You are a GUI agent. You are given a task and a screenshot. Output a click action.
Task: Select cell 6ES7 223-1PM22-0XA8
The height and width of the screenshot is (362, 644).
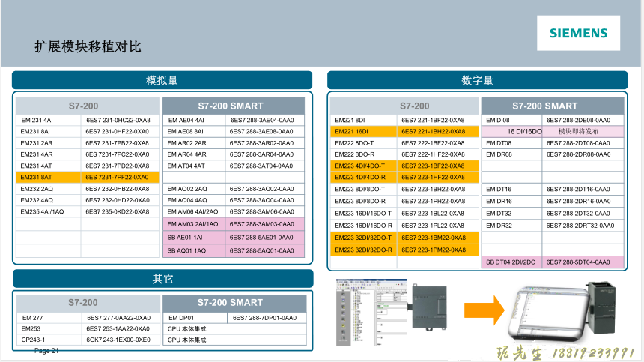[438, 250]
